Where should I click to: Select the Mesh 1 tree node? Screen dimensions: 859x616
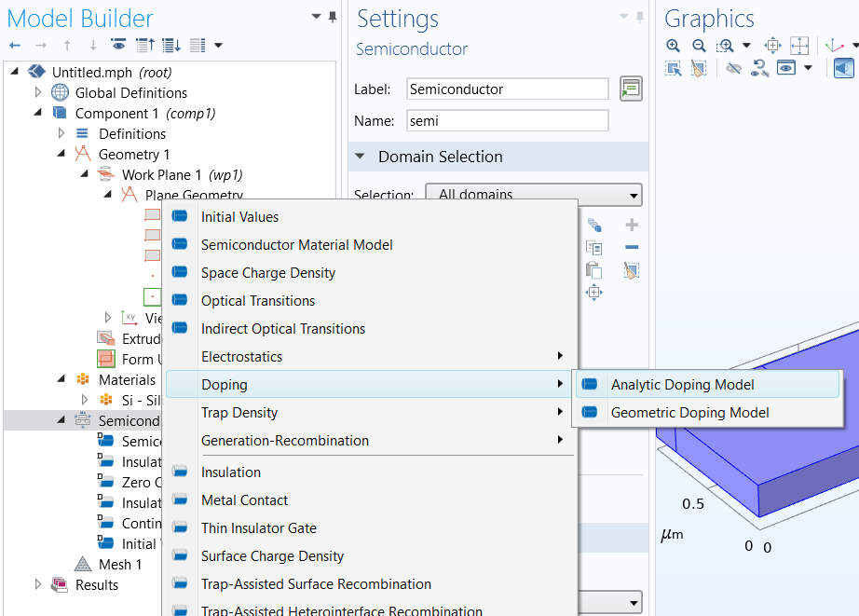[120, 564]
